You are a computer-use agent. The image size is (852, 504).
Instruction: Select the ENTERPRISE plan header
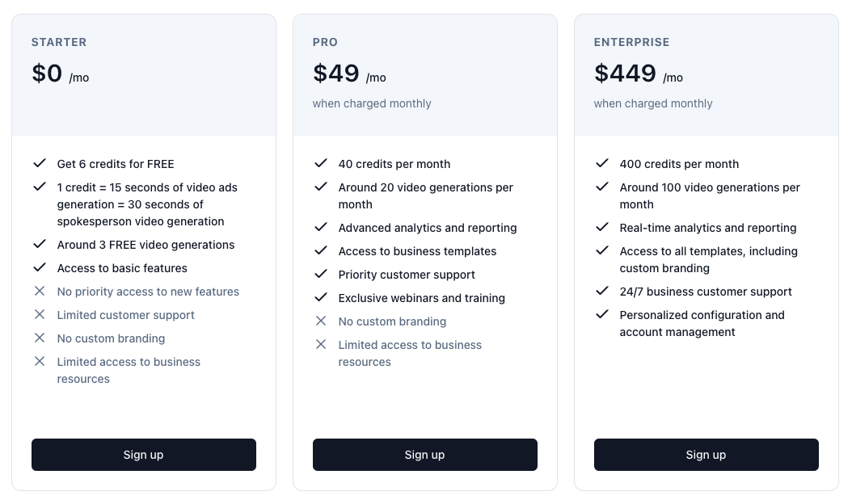631,42
